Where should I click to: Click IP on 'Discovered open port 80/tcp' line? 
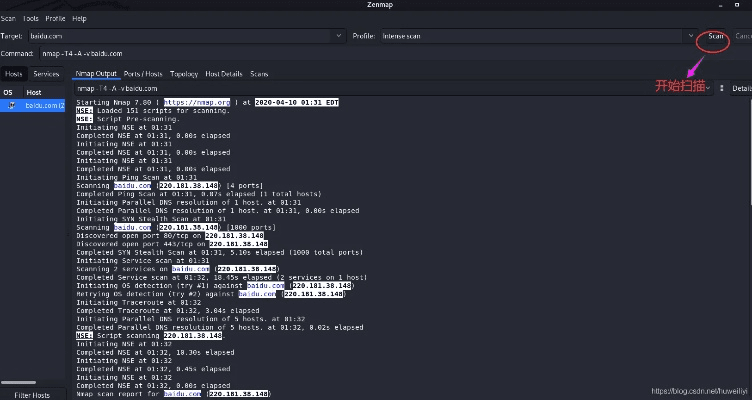235,235
